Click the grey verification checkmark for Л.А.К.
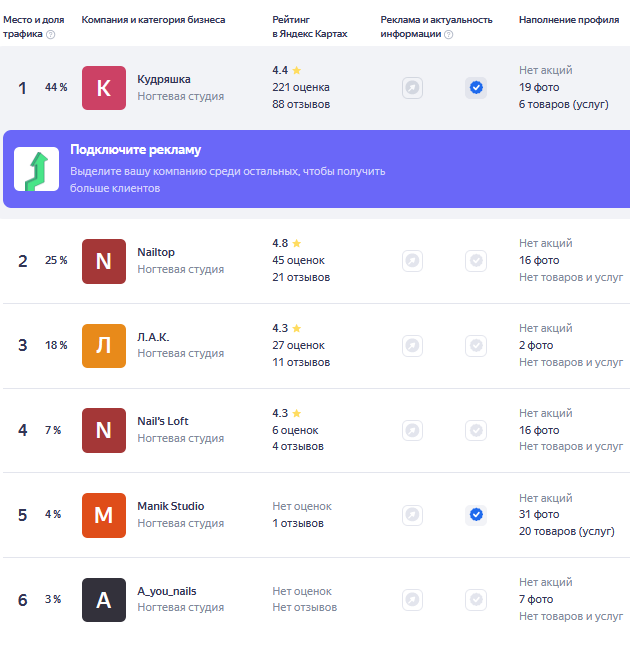 point(476,346)
